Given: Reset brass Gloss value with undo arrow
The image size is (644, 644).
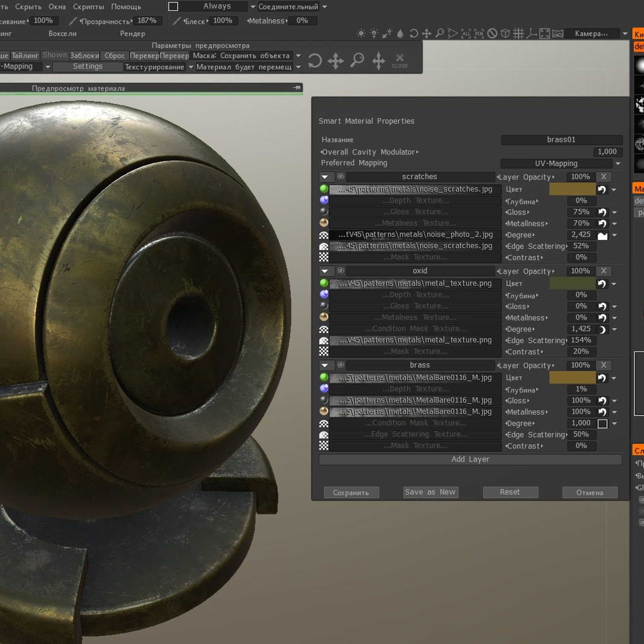Looking at the screenshot, I should [602, 400].
